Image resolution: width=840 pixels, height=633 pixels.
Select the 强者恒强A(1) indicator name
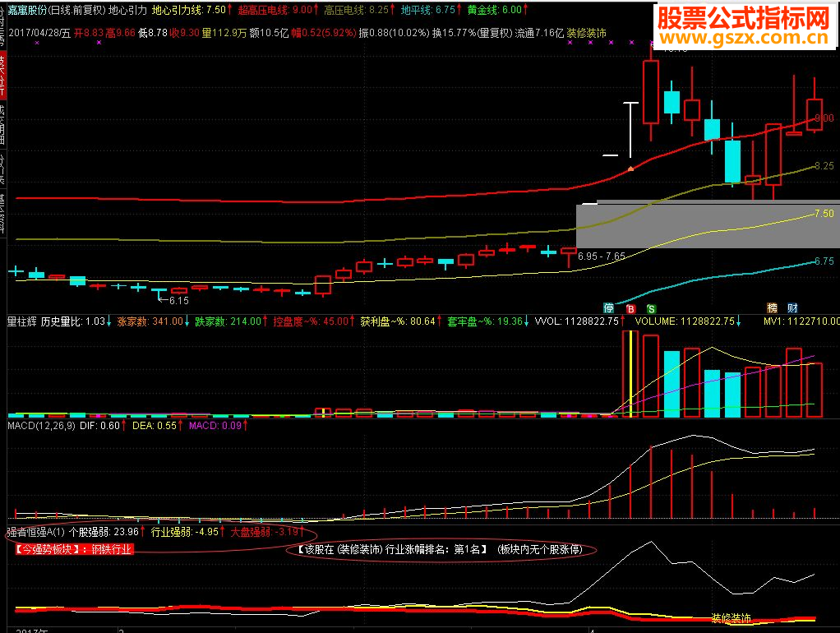(x=35, y=532)
